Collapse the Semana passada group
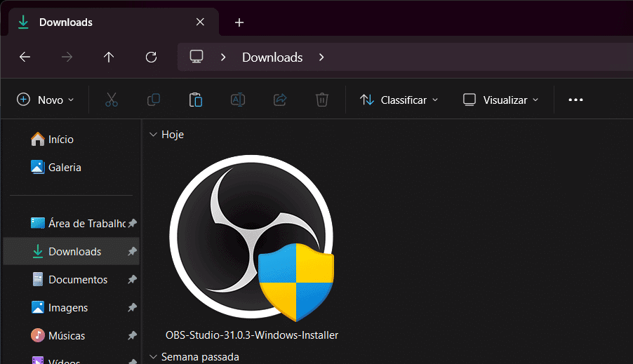The width and height of the screenshot is (633, 364). [153, 357]
